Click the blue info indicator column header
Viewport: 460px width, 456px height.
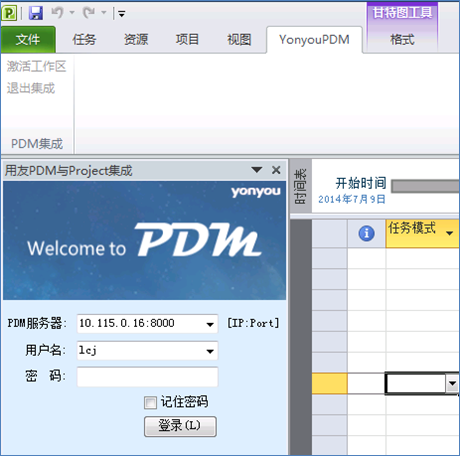tap(366, 233)
